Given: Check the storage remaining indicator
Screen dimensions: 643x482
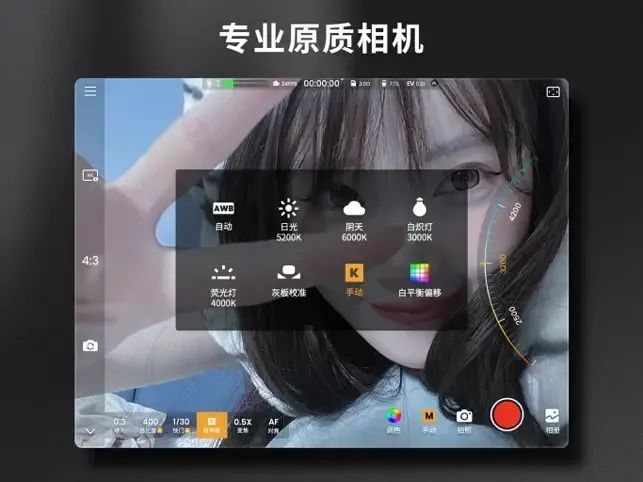Looking at the screenshot, I should pyautogui.click(x=360, y=84).
